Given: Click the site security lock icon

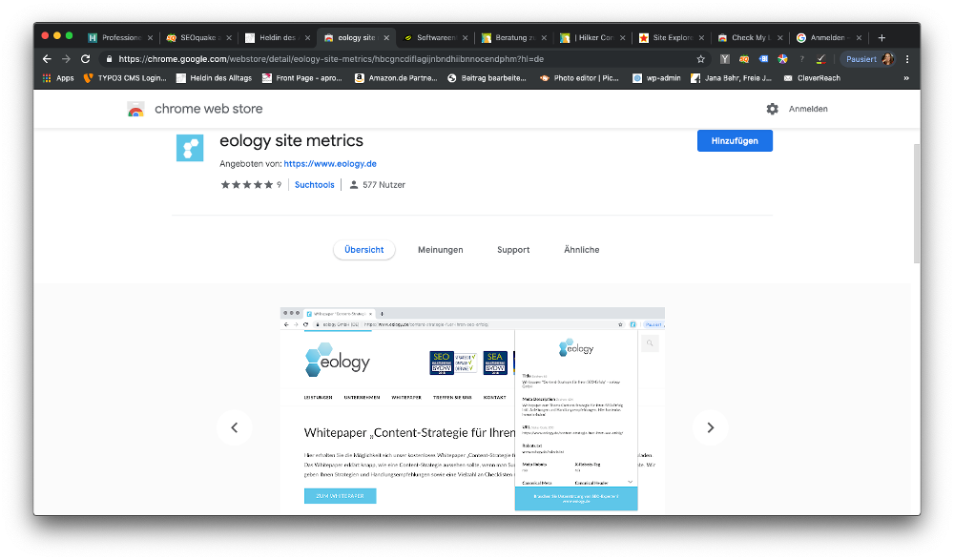Looking at the screenshot, I should click(x=109, y=59).
